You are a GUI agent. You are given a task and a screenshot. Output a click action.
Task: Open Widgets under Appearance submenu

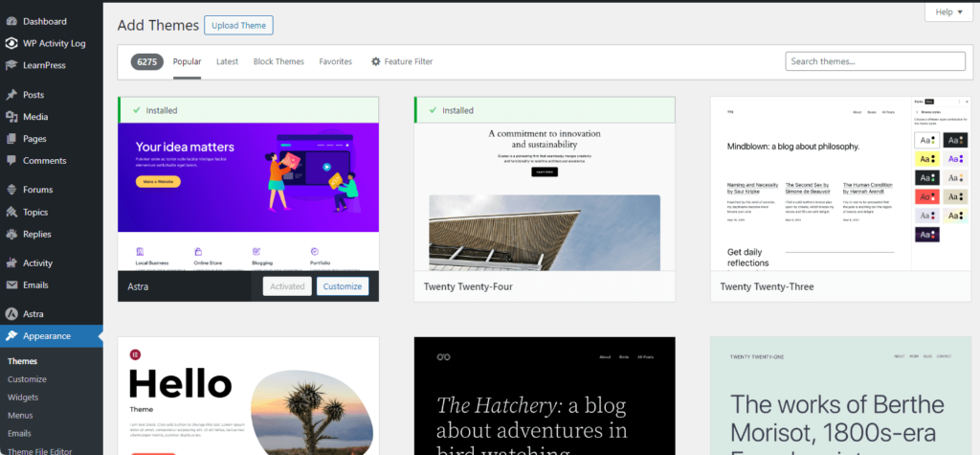coord(23,397)
